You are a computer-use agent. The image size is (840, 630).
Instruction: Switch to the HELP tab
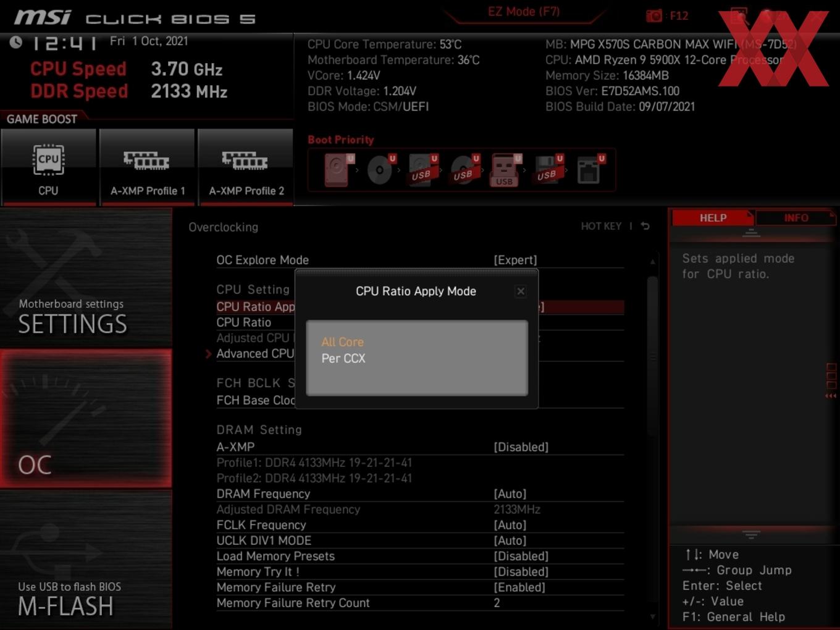pyautogui.click(x=713, y=218)
